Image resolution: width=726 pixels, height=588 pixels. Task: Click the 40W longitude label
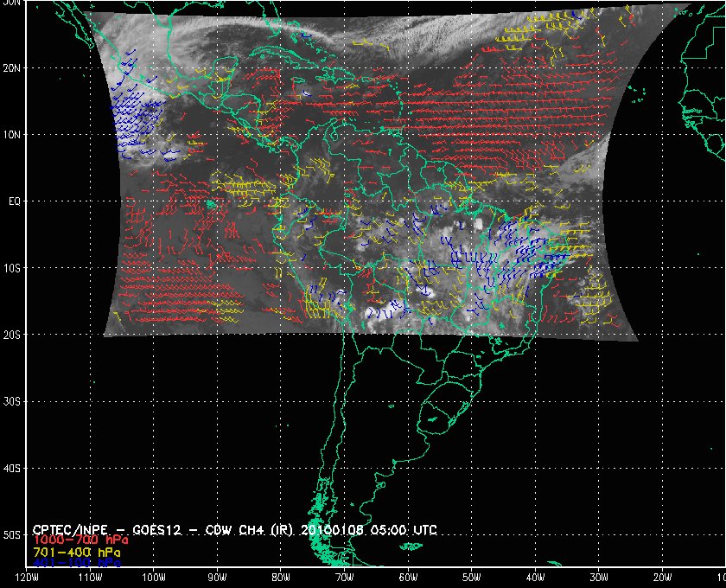point(535,578)
